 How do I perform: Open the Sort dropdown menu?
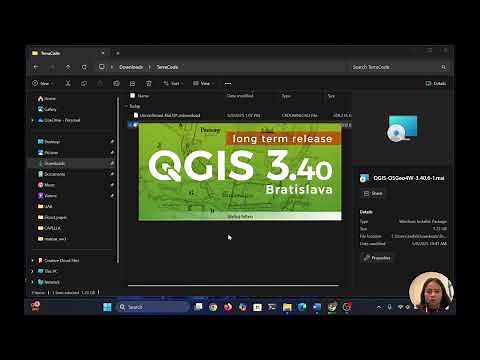[173, 83]
